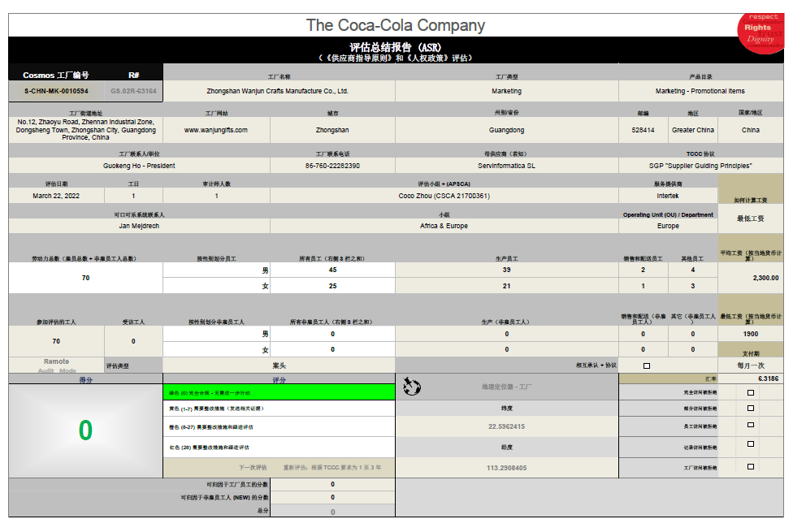Image resolution: width=793 pixels, height=532 pixels.
Task: Select the 可归因于工厂员工的分数 label
Action: [x=237, y=484]
